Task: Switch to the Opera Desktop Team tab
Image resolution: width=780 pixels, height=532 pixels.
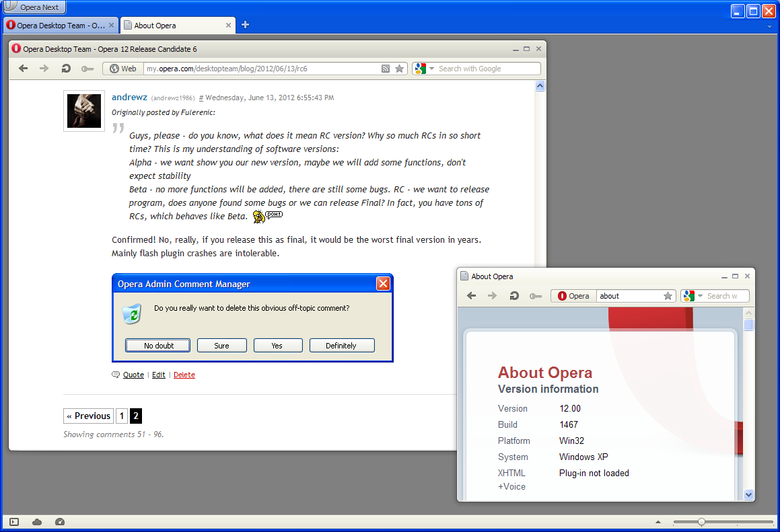Action: (61, 26)
